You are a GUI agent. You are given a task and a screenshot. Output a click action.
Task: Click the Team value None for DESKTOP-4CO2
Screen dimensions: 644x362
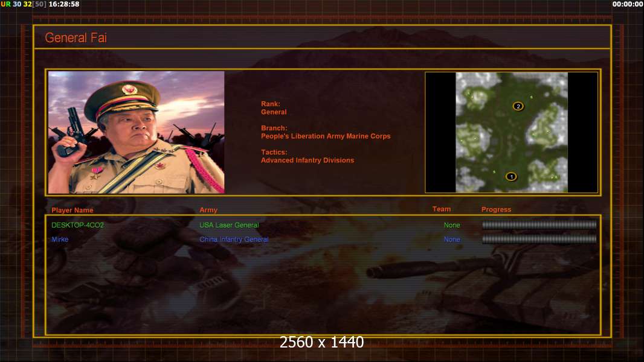pos(452,225)
